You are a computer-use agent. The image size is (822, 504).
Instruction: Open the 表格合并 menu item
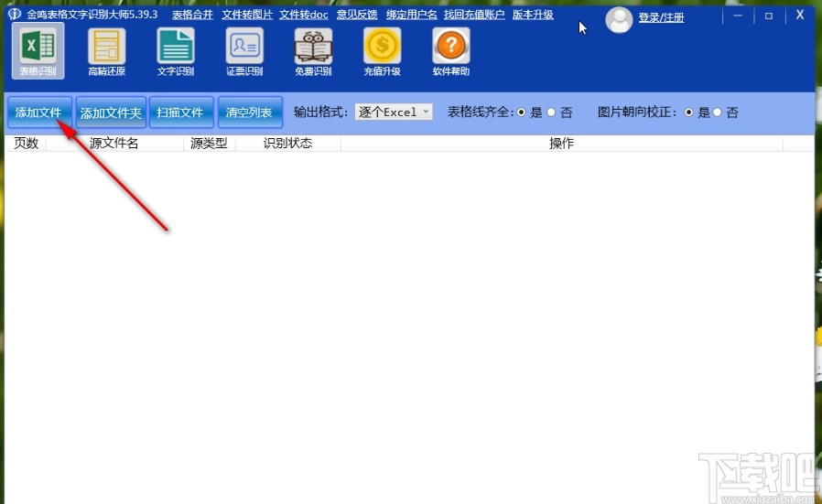[x=192, y=15]
